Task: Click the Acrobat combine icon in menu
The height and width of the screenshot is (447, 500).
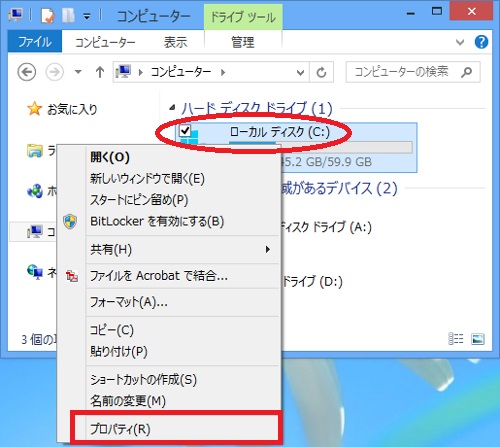Action: [x=72, y=276]
